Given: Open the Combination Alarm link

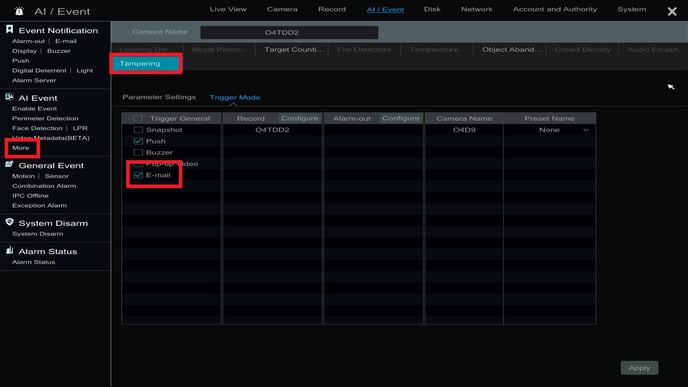Looking at the screenshot, I should tap(44, 186).
